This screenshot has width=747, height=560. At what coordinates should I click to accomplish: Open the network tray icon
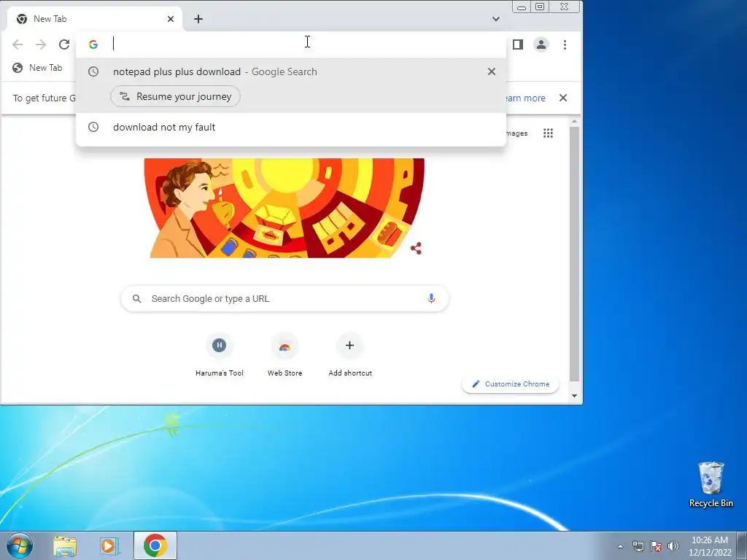click(638, 546)
